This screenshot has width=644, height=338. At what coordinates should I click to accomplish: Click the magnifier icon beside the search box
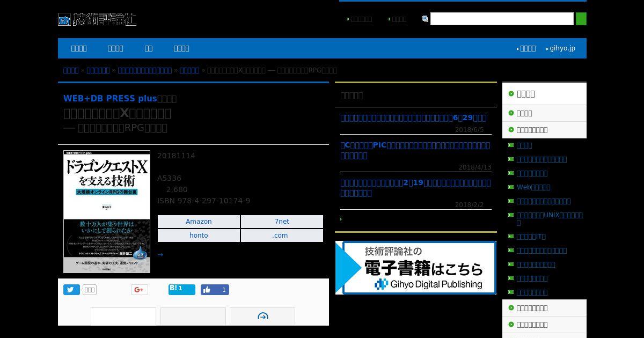pos(425,19)
